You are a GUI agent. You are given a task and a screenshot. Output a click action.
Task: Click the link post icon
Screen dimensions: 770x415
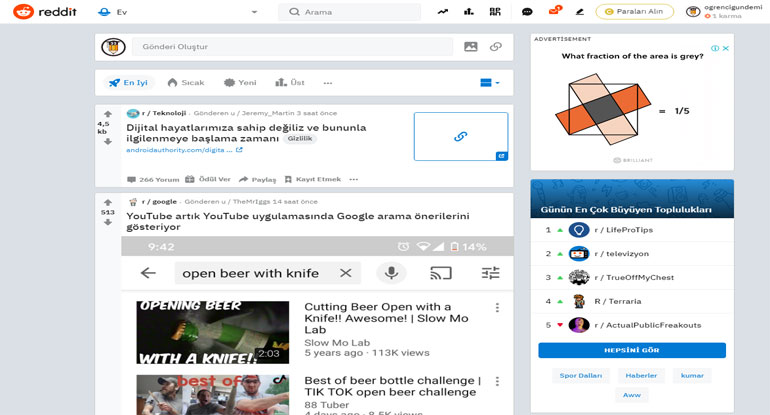495,47
